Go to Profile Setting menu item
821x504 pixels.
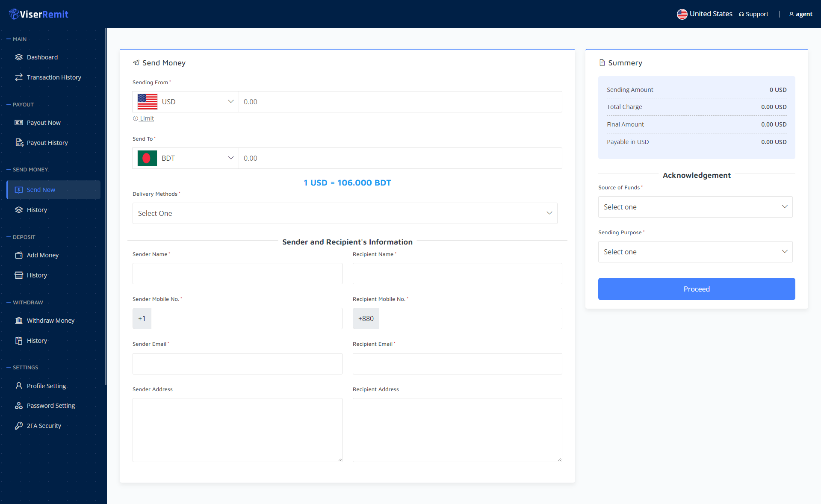pyautogui.click(x=46, y=386)
